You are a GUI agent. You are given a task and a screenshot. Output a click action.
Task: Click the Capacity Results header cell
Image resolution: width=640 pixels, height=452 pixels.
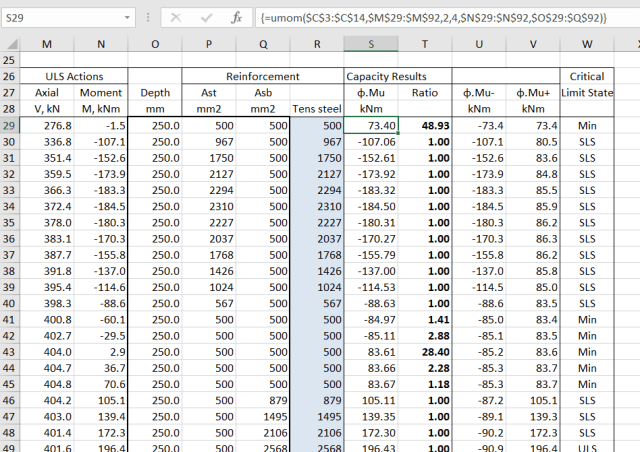386,76
